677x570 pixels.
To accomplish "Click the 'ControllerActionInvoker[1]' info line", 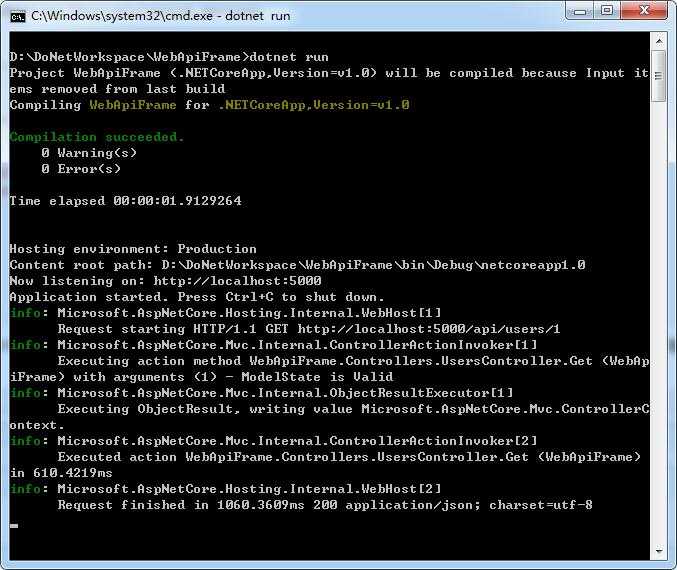I will pyautogui.click(x=273, y=345).
